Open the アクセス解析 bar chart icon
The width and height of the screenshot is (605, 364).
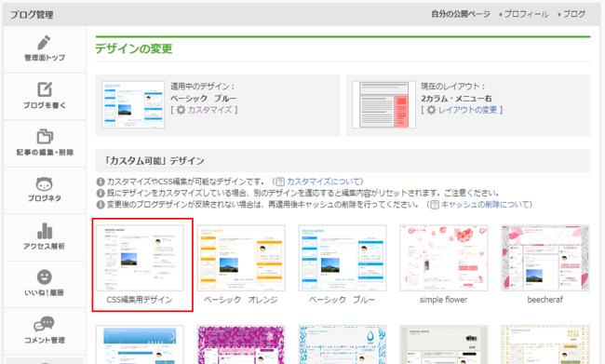click(45, 231)
